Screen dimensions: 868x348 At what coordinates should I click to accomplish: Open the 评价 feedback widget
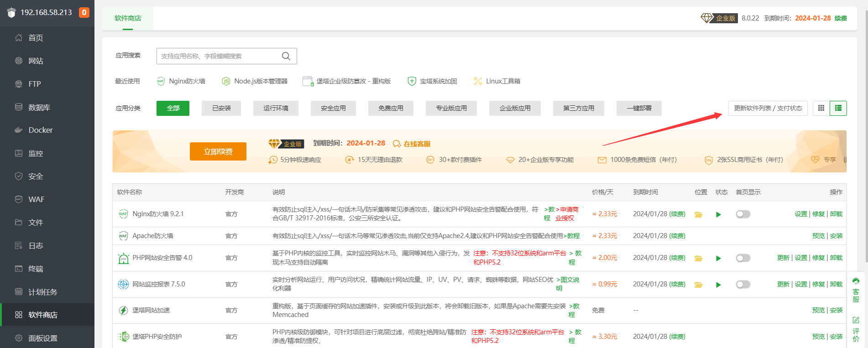pos(856,329)
